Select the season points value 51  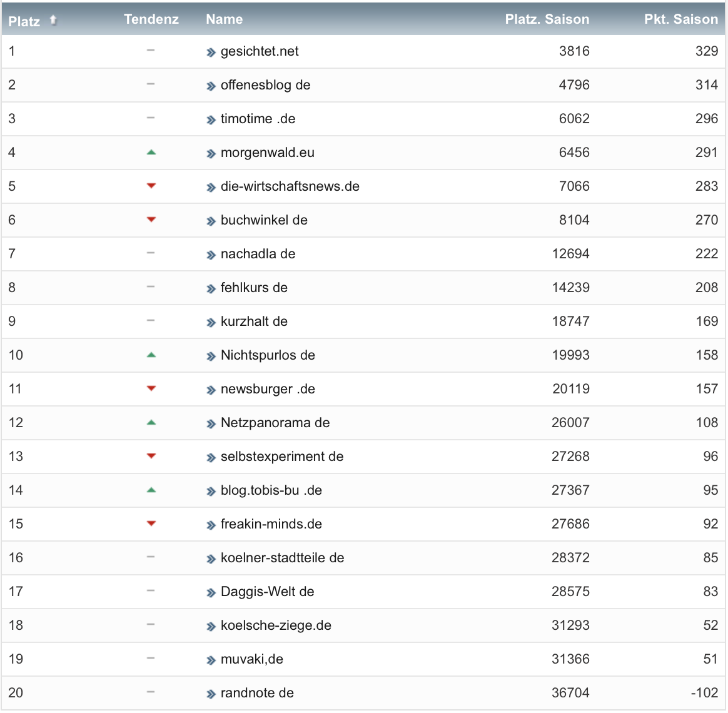coord(711,659)
